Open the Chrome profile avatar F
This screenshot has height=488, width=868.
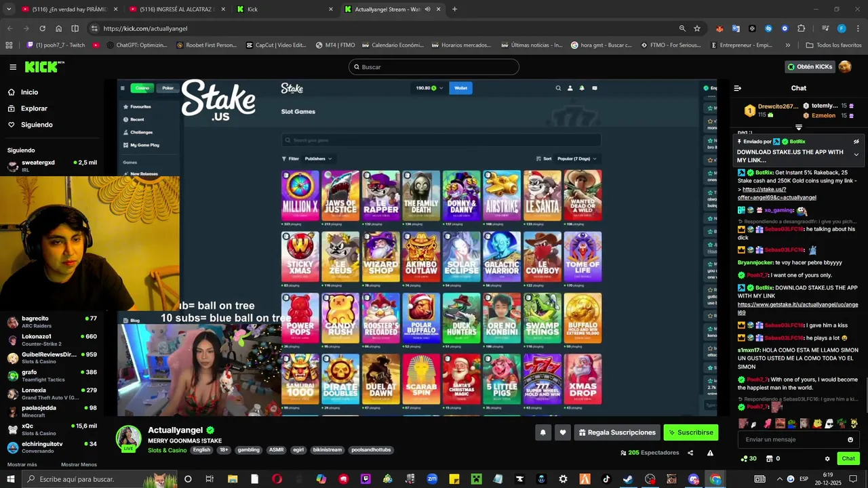[842, 28]
